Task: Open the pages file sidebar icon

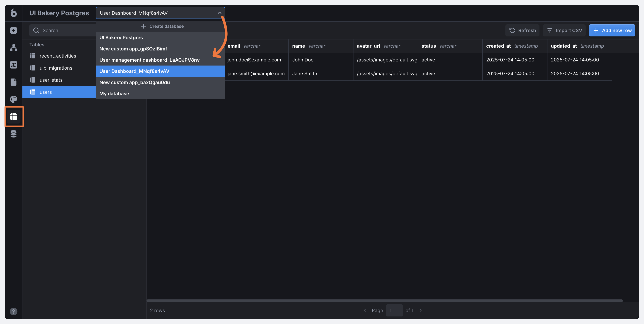Action: point(14,82)
